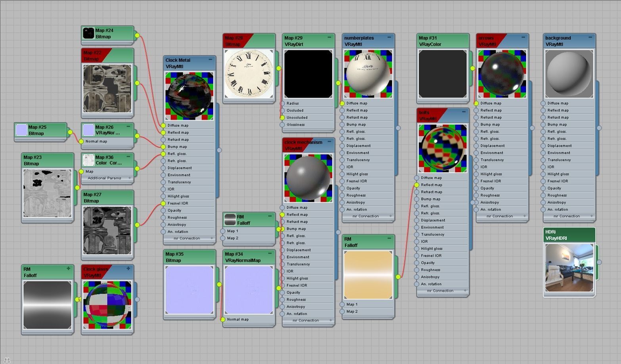Collapse the background VRayMtl node
The image size is (621, 364).
590,38
